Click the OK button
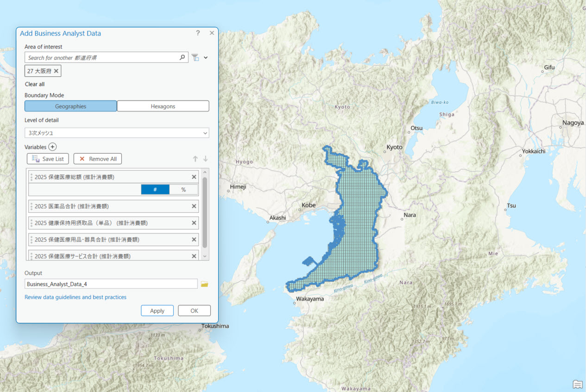 [194, 311]
